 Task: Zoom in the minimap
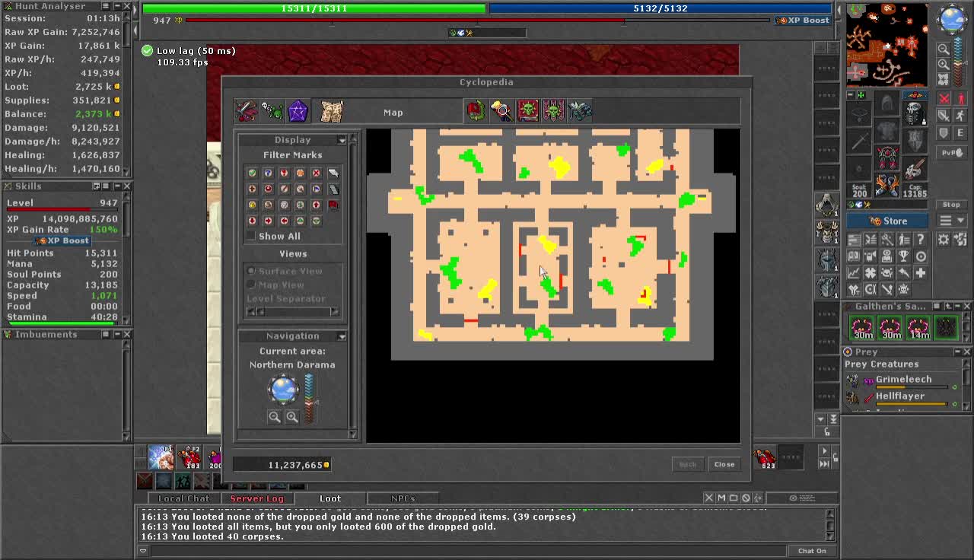[944, 65]
